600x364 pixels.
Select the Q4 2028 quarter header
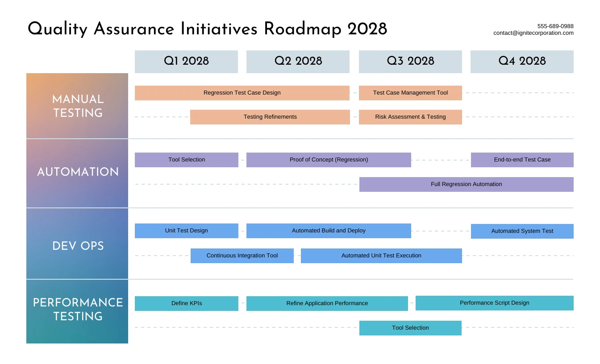click(x=522, y=61)
